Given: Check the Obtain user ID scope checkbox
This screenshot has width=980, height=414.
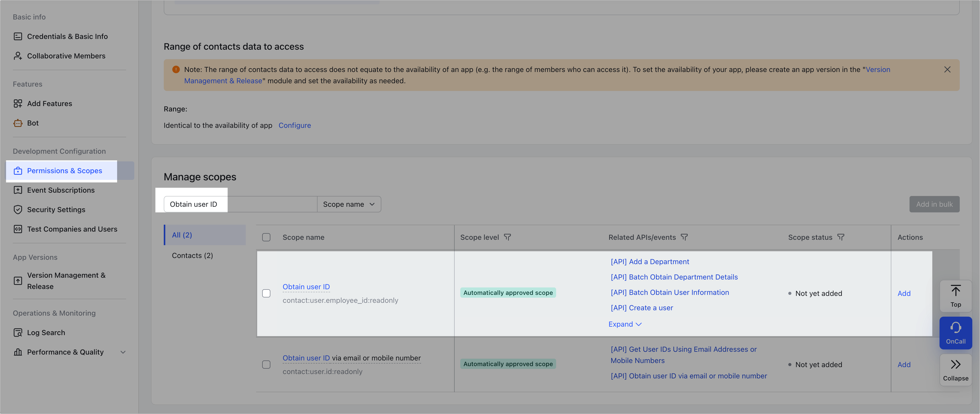Looking at the screenshot, I should coord(266,293).
